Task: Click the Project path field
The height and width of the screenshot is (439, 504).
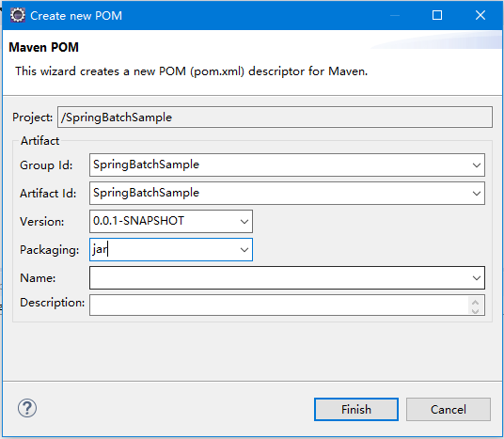Action: tap(275, 118)
